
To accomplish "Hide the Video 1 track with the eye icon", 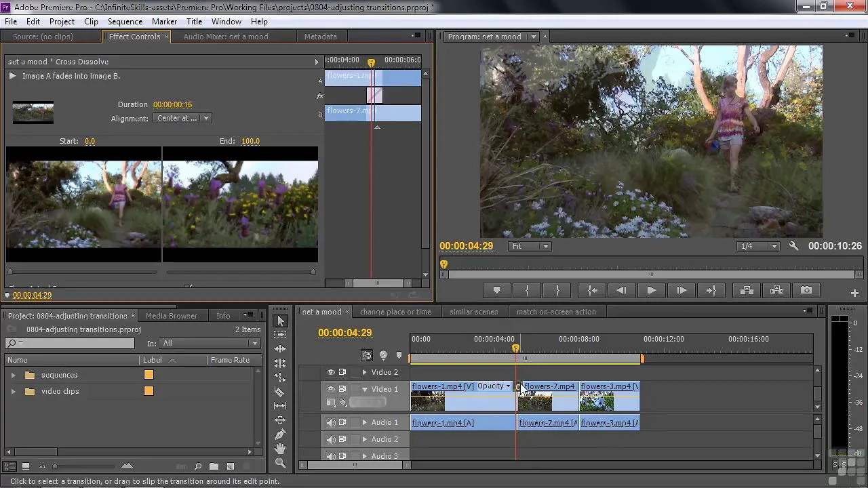I will pyautogui.click(x=331, y=389).
